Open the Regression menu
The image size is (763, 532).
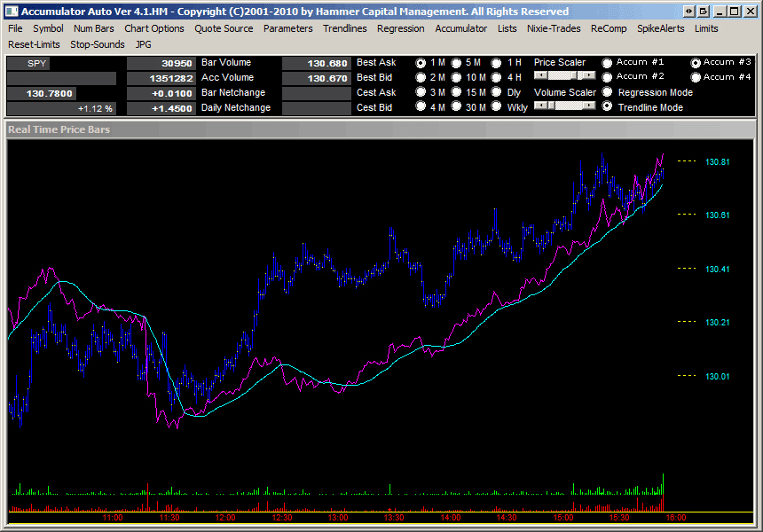(400, 28)
